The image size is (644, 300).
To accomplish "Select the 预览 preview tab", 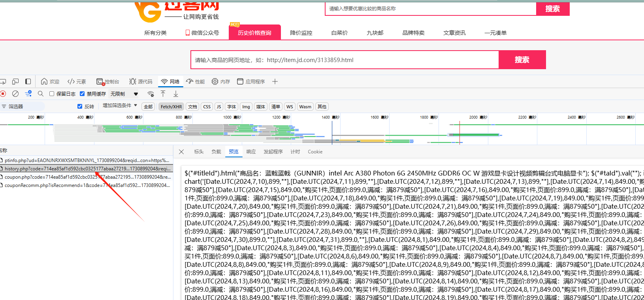I will coord(233,152).
